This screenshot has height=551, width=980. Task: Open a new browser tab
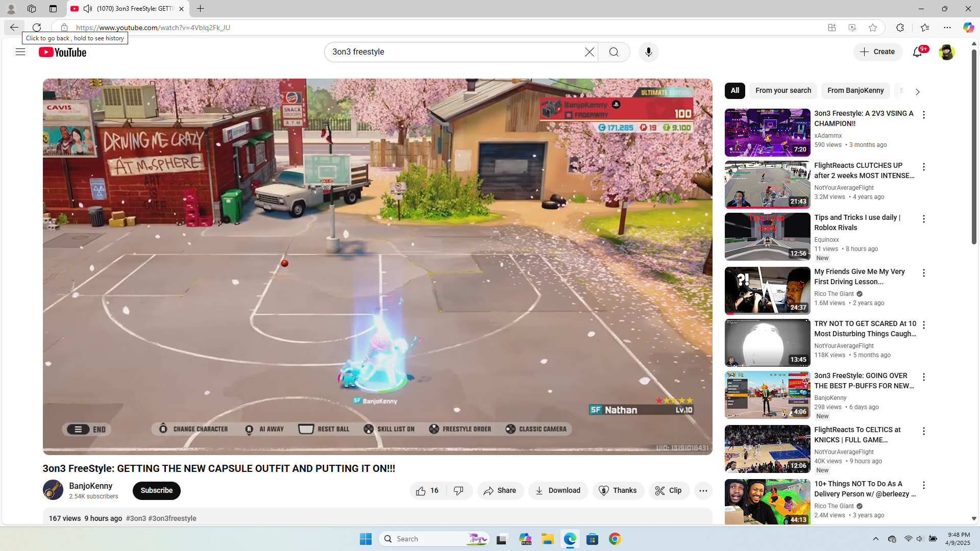click(x=201, y=9)
